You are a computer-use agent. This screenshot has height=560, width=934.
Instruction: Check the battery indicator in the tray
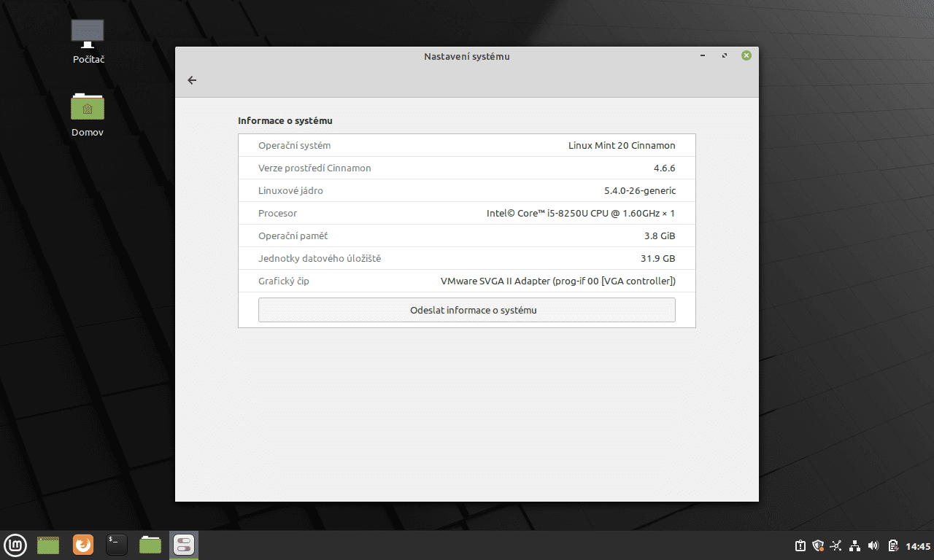coord(892,545)
